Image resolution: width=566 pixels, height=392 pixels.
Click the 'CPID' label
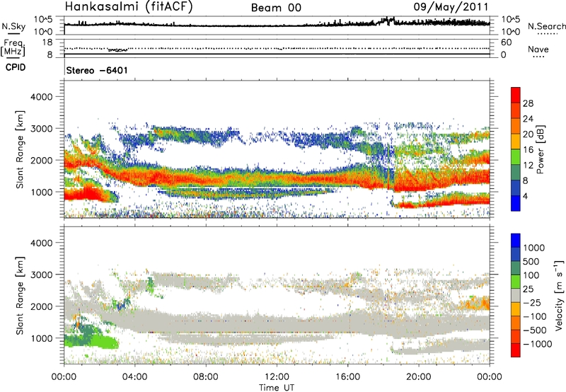click(16, 67)
